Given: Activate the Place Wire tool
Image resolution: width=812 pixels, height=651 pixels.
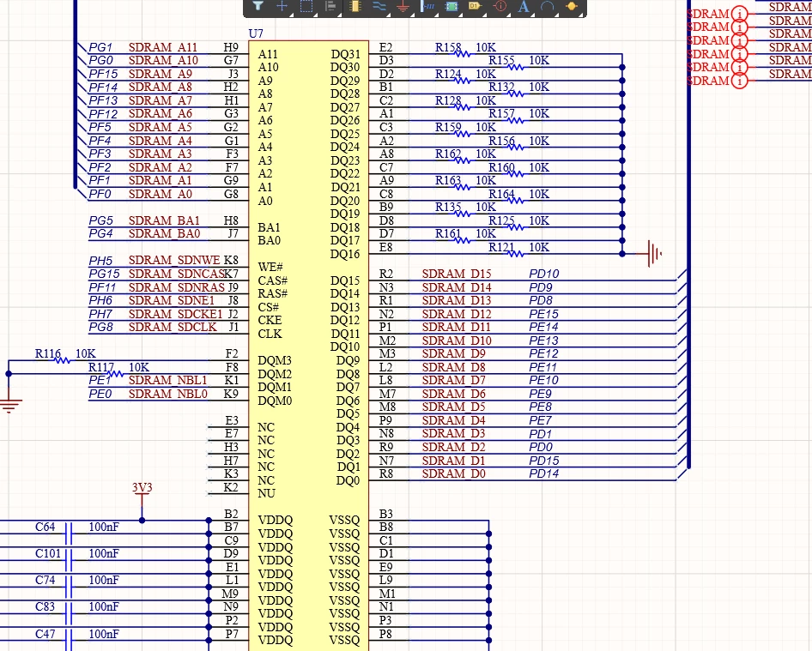Looking at the screenshot, I should tap(379, 6).
